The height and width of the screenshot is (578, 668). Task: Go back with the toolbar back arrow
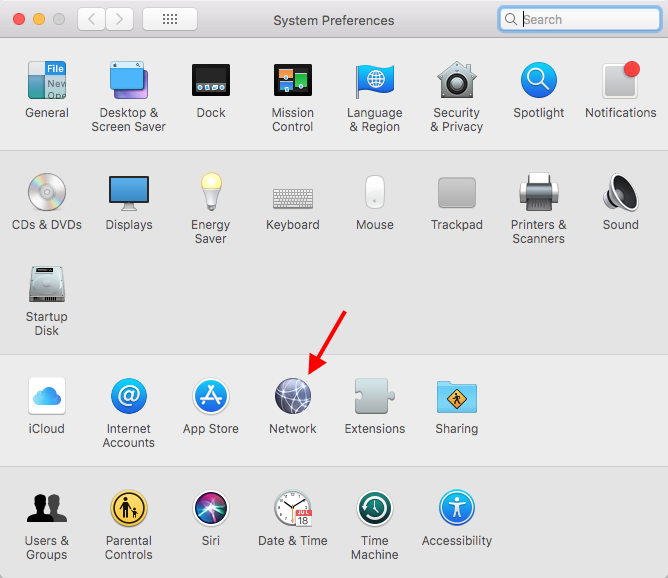(x=91, y=19)
